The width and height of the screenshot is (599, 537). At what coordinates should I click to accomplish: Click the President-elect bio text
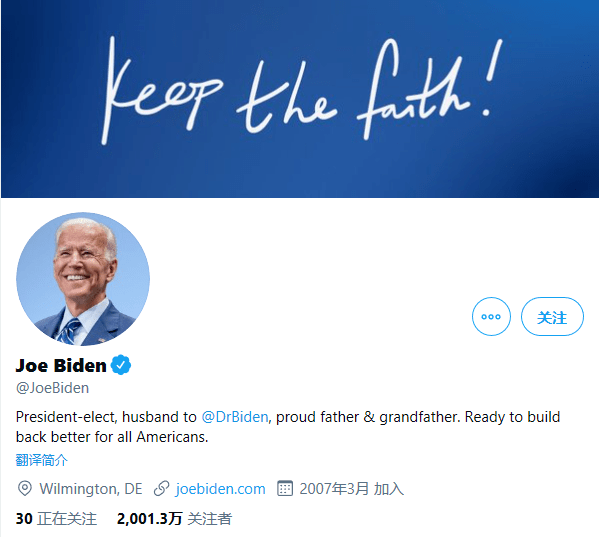[288, 427]
